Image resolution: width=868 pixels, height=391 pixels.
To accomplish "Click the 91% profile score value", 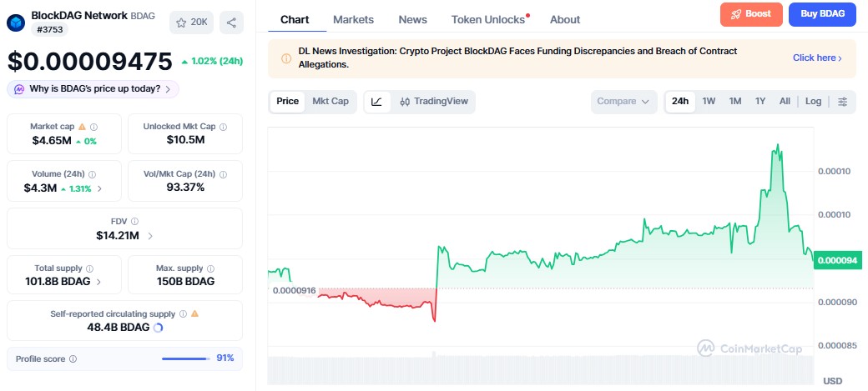I will tap(225, 358).
